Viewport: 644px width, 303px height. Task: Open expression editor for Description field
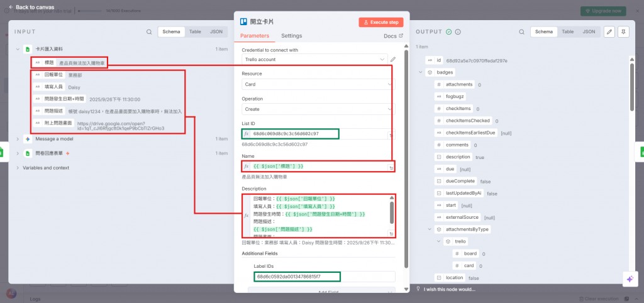pyautogui.click(x=391, y=234)
